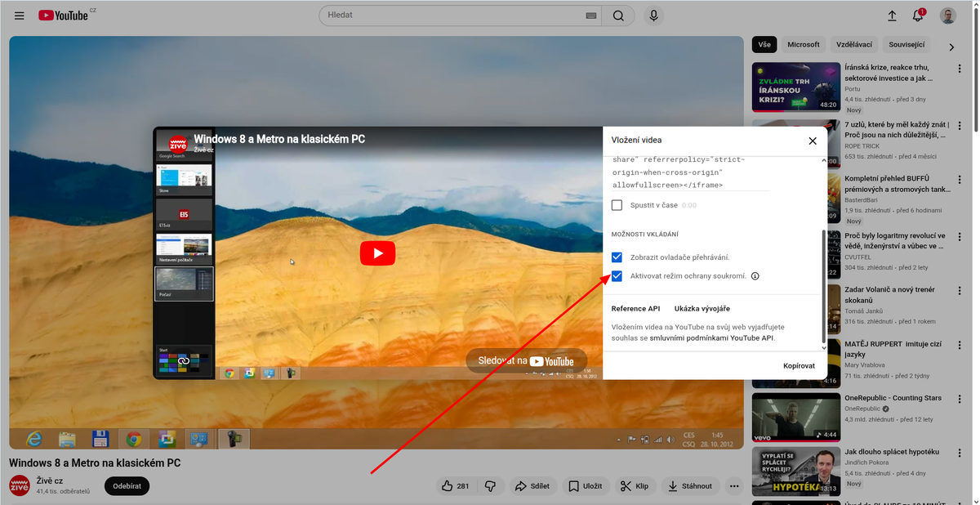Subscribe to Živě cz via Odebírat
This screenshot has width=980, height=505.
[x=126, y=485]
